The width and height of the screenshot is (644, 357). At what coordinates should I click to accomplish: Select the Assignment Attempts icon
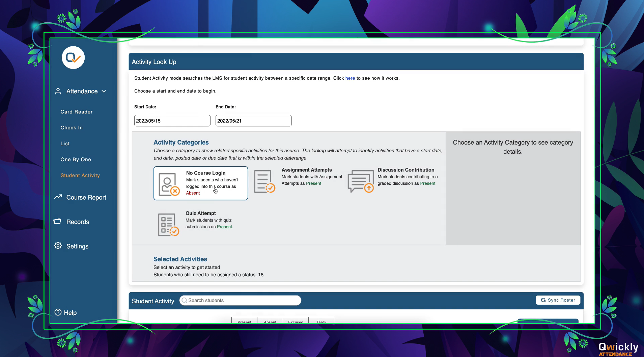click(264, 182)
